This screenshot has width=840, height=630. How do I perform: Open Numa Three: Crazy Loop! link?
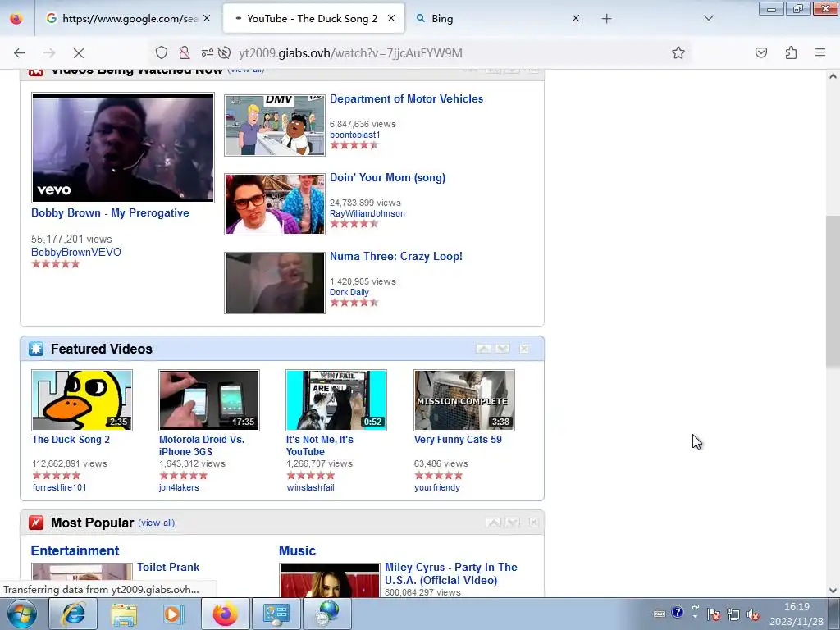pos(396,256)
